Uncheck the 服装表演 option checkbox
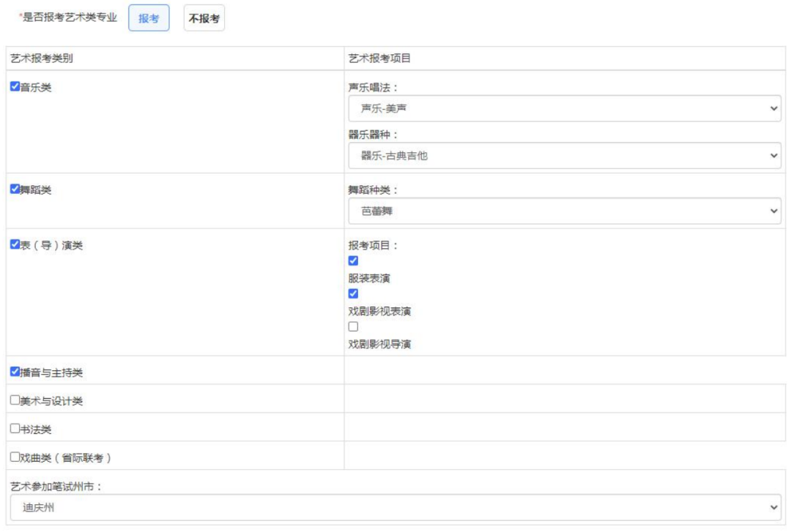The width and height of the screenshot is (791, 532). [x=353, y=261]
